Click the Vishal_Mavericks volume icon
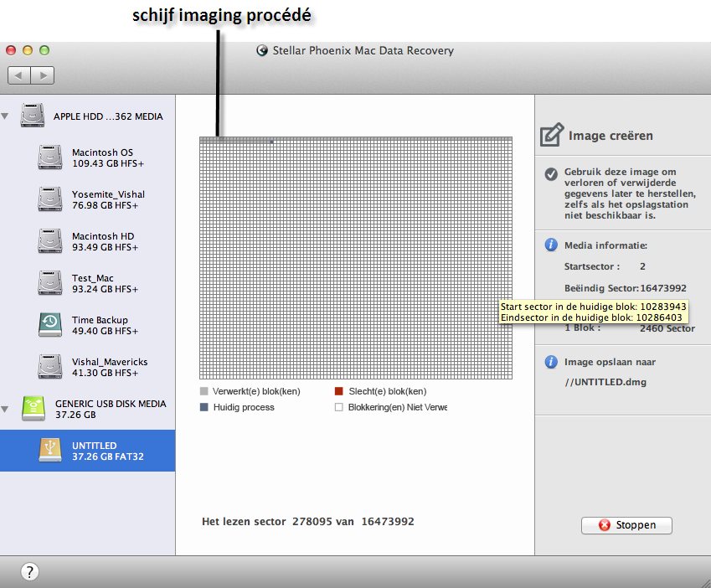 pyautogui.click(x=50, y=366)
